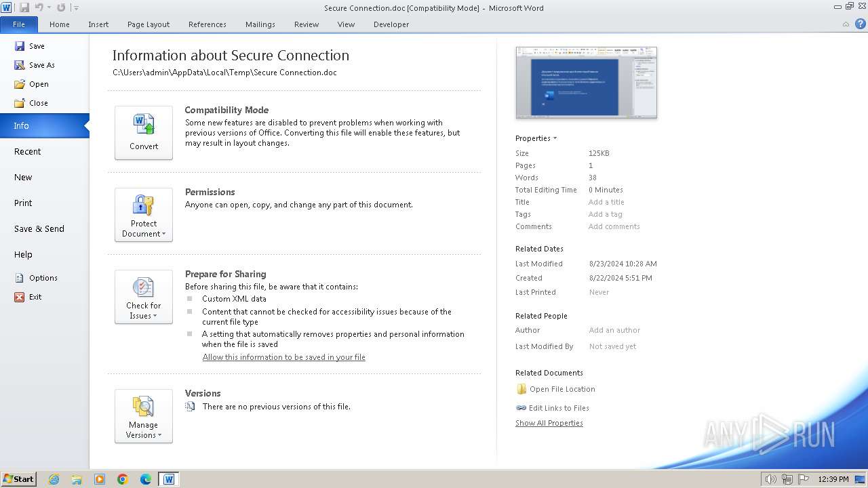
Task: Click the Help question mark icon
Action: point(859,24)
